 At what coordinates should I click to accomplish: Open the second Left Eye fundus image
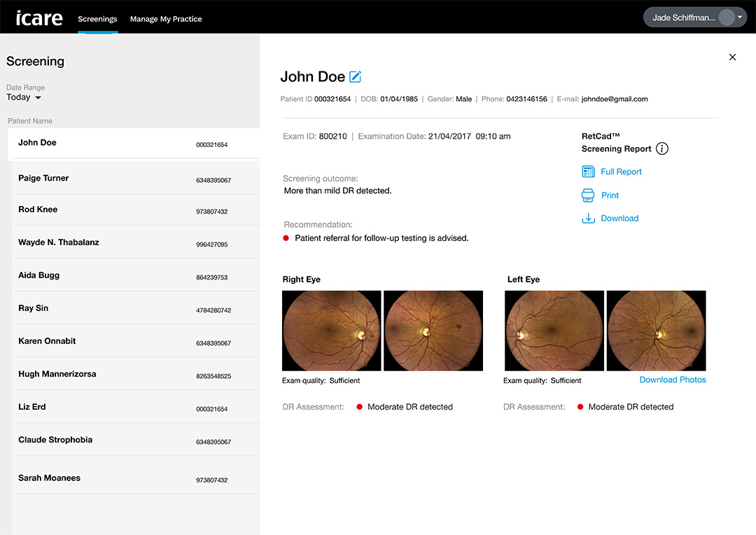point(656,331)
